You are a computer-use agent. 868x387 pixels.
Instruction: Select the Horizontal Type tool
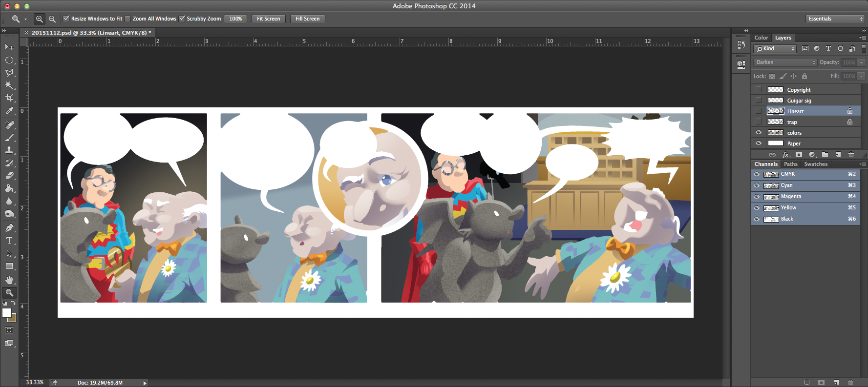pos(9,241)
